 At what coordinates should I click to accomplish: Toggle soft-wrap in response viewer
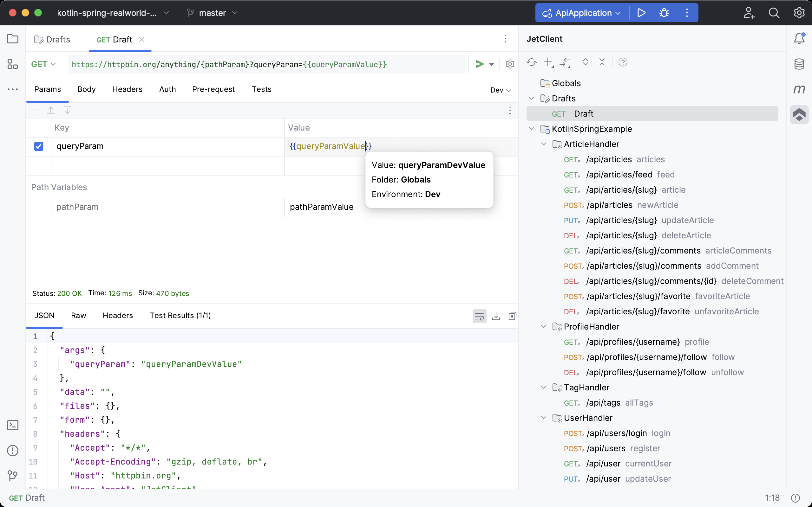pos(479,316)
